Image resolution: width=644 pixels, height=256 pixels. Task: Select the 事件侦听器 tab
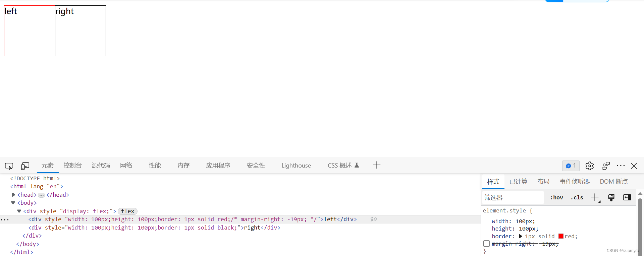tap(575, 181)
